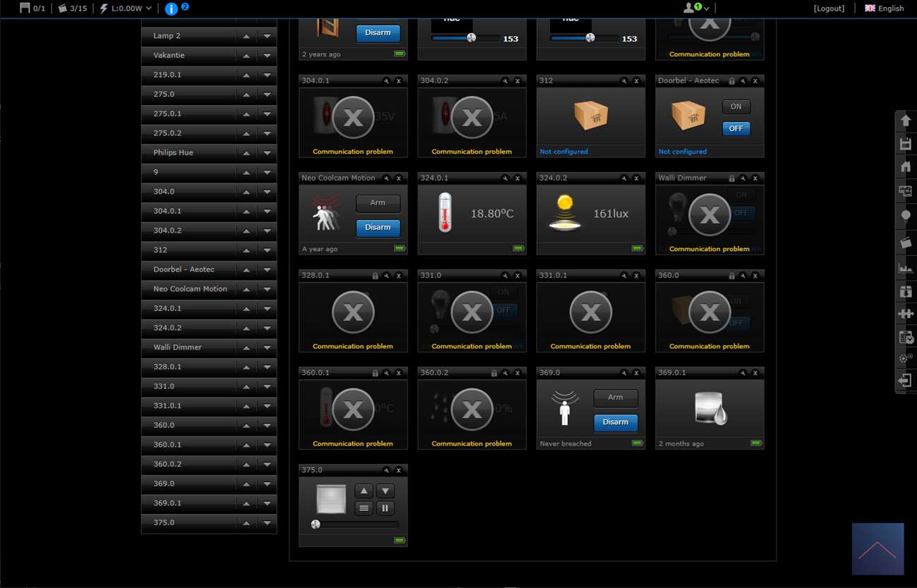Click the slats menu button on 375.0 tile
Screen dimensions: 917x588
point(364,508)
